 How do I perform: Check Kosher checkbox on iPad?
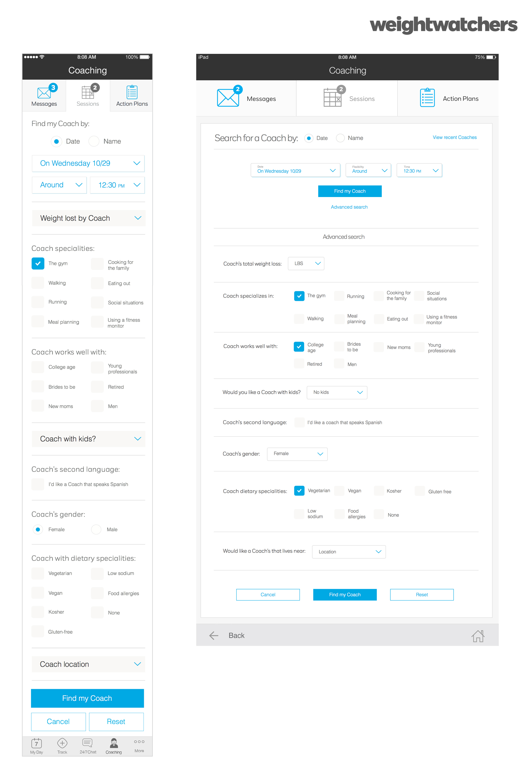tap(379, 491)
